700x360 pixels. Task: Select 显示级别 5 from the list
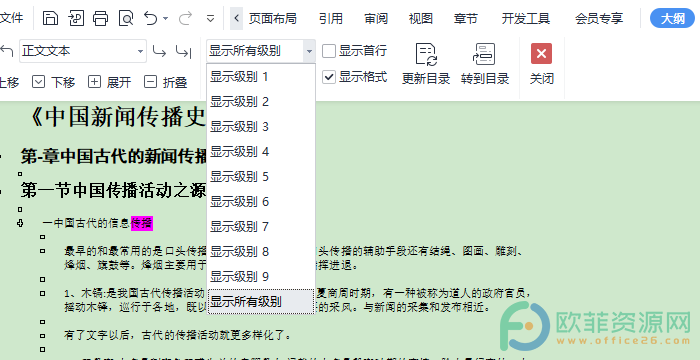pos(261,177)
